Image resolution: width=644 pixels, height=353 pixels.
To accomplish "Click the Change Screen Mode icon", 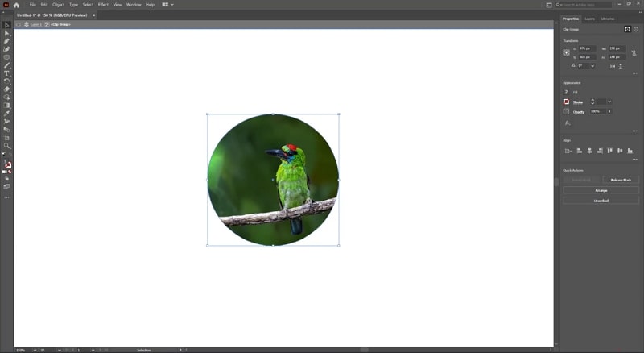I will tap(6, 186).
